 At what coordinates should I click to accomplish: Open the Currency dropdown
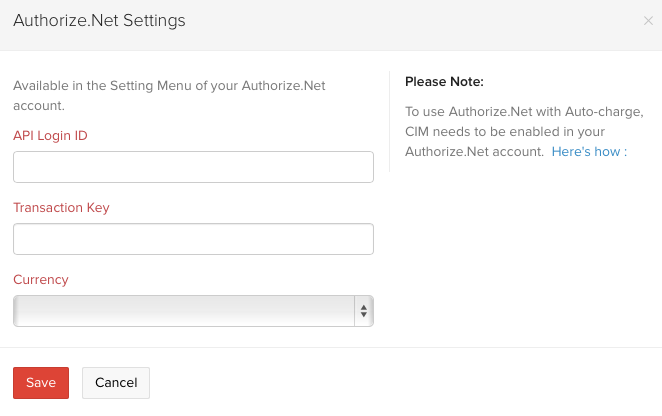[185, 311]
